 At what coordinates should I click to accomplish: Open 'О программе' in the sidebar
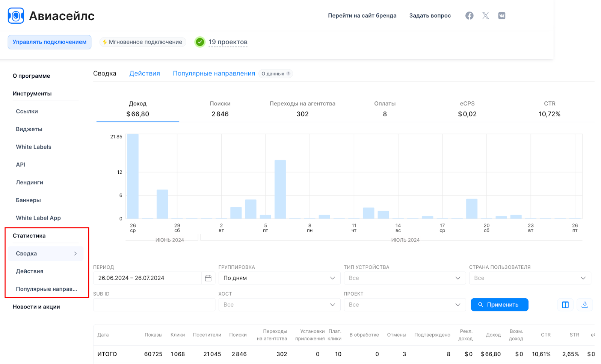tap(31, 76)
